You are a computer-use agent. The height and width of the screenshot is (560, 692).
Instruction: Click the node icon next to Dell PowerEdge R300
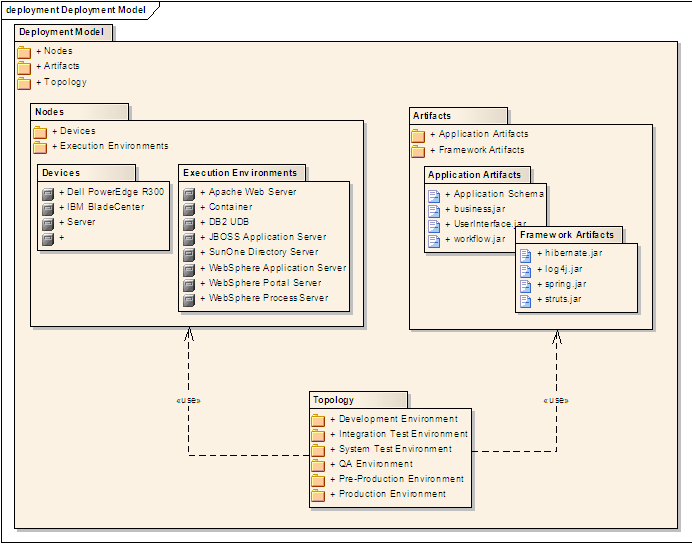click(47, 193)
